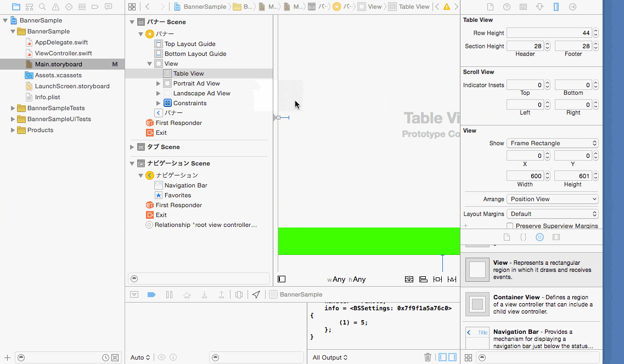Screen dimensions: 624x364
Task: Add a new file with plus button
Action: point(7,357)
